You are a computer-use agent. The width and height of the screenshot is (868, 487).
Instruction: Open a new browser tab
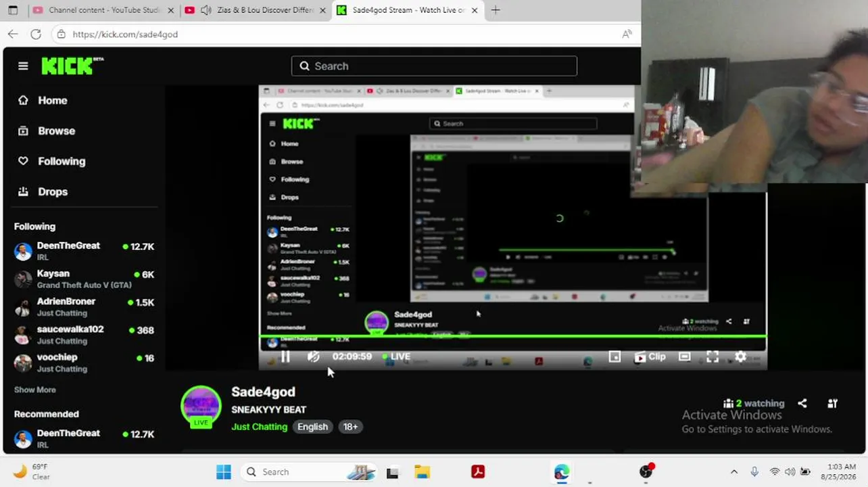496,10
